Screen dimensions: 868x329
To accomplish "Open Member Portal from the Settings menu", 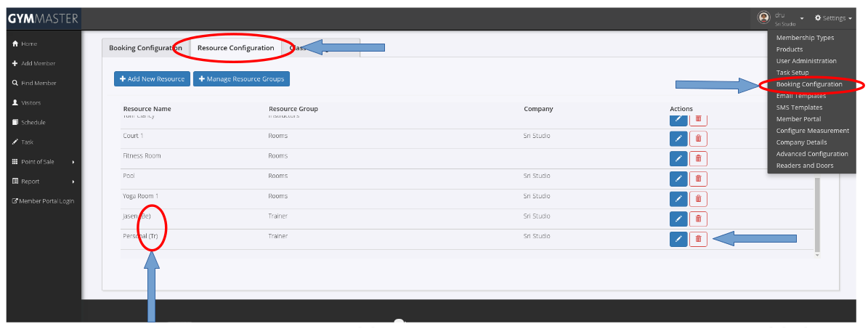I will (x=798, y=119).
